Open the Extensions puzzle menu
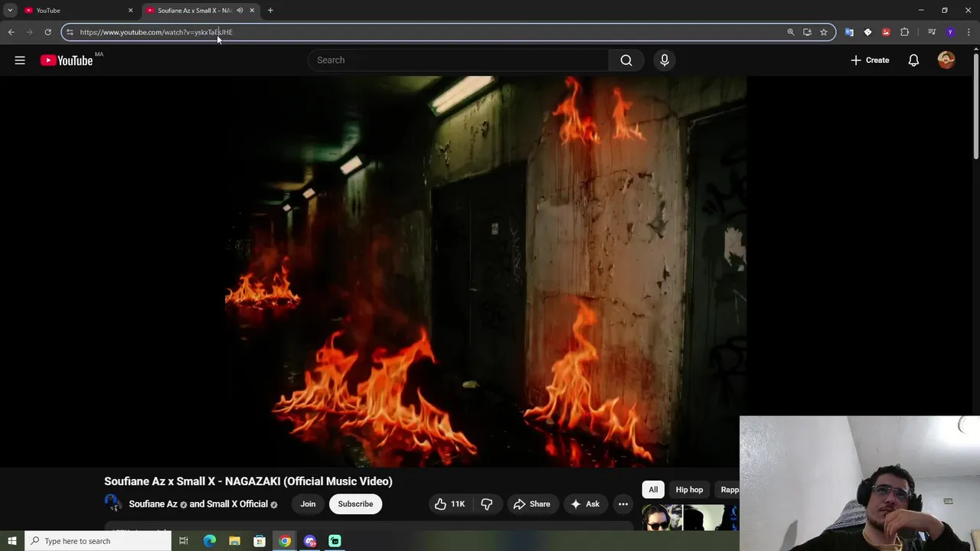This screenshot has width=980, height=551. tap(905, 32)
